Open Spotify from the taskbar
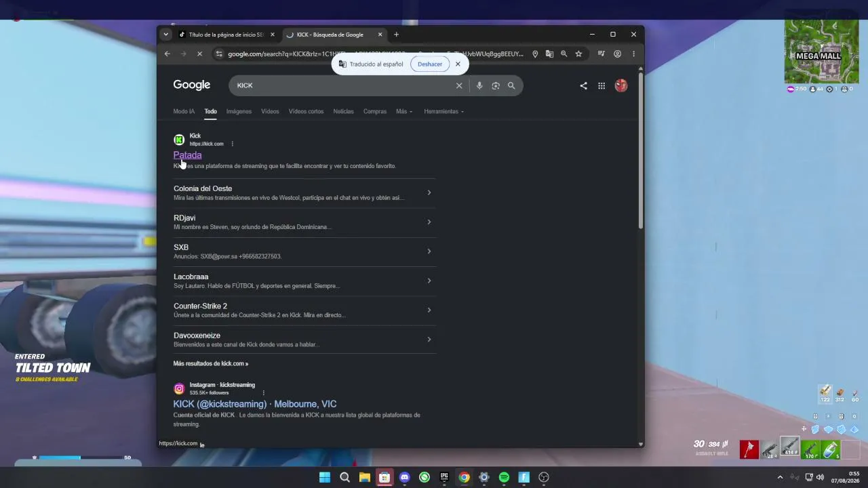 click(x=504, y=477)
